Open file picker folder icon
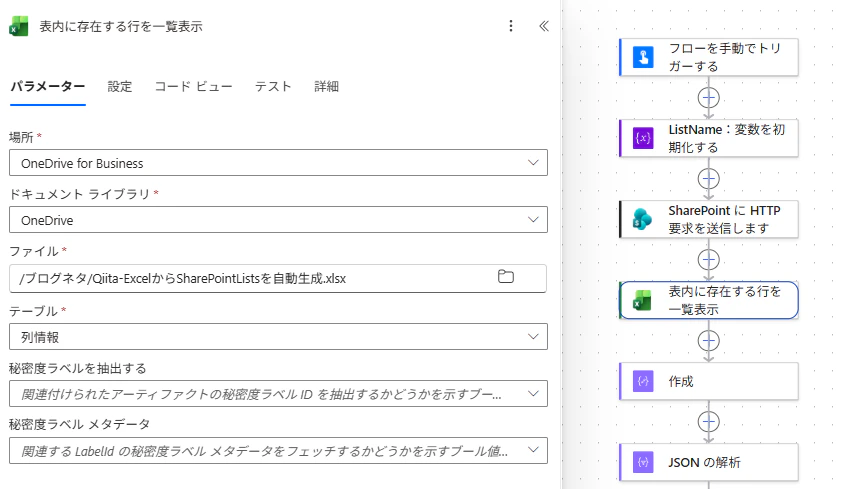Screen dimensions: 844x489 [505, 277]
